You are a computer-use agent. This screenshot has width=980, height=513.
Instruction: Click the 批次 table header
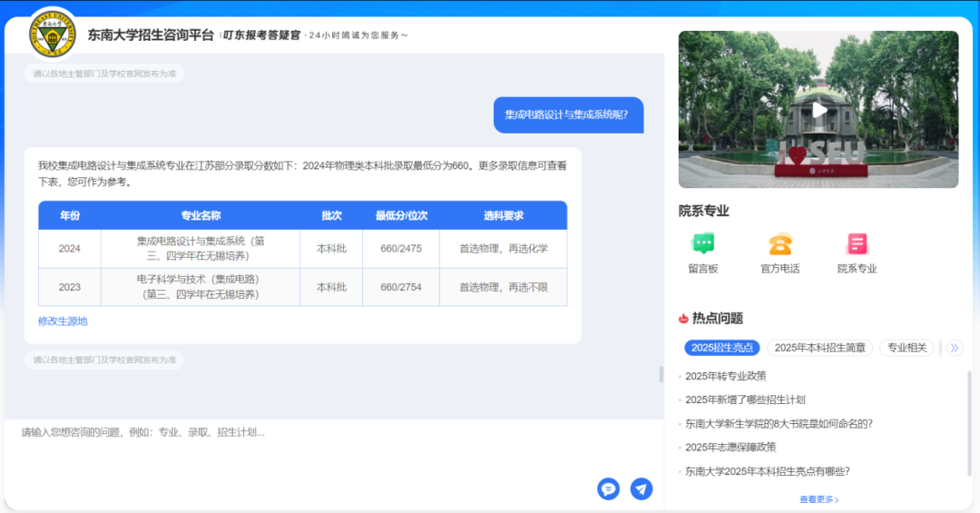point(331,215)
